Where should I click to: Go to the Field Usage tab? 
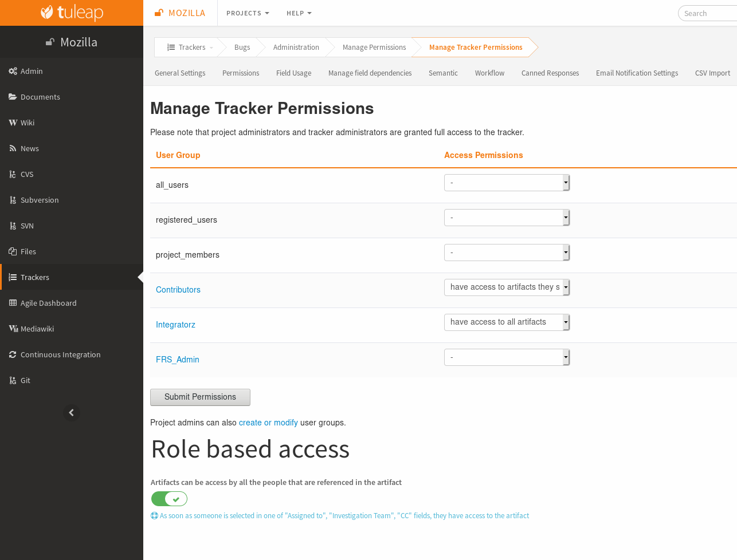click(293, 73)
